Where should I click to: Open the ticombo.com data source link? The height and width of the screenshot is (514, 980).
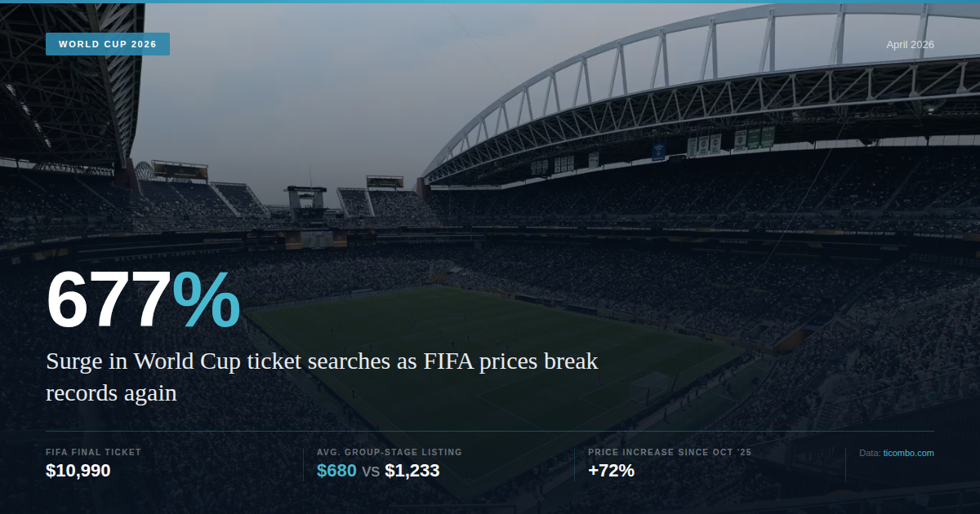click(x=908, y=453)
